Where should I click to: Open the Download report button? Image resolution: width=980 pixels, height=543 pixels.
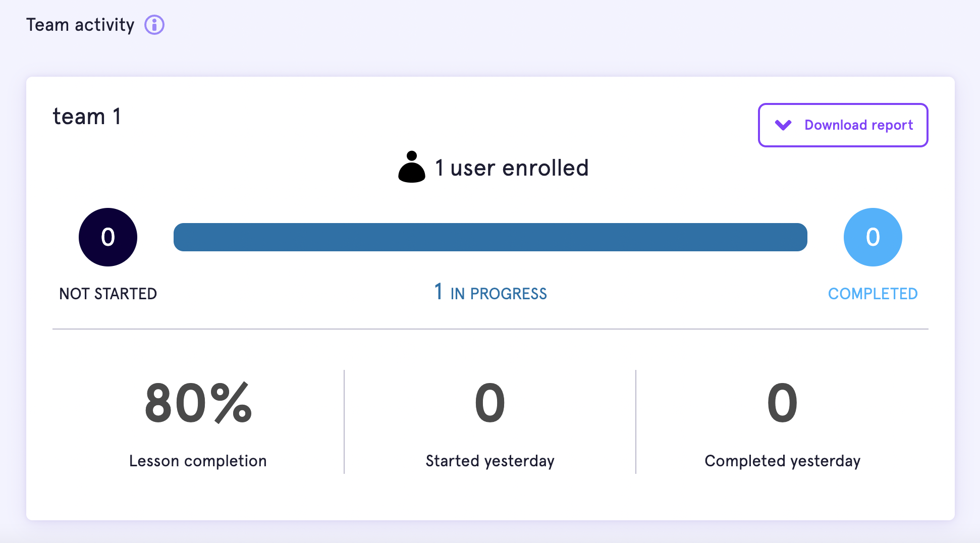coord(843,125)
